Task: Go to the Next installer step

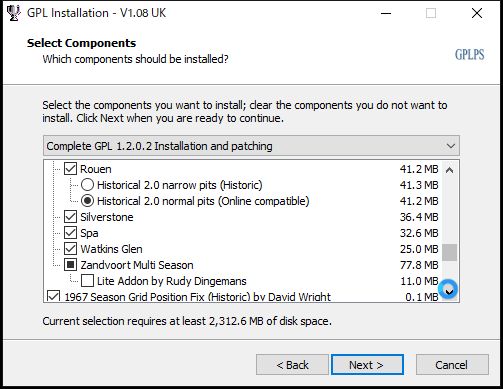Action: point(367,365)
